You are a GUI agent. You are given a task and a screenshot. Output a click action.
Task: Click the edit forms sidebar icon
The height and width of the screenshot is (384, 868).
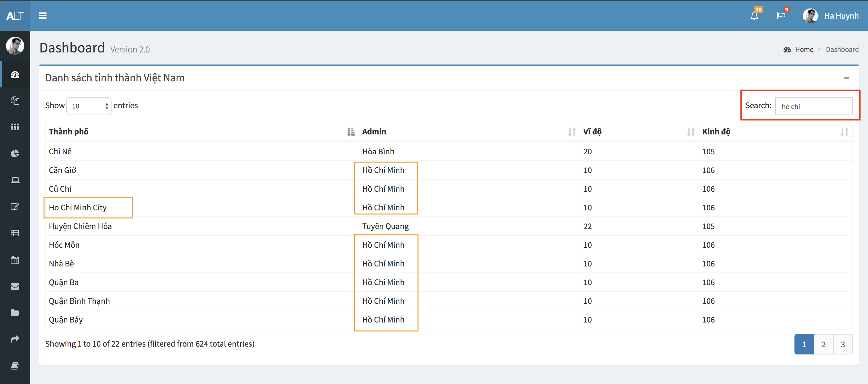click(15, 206)
